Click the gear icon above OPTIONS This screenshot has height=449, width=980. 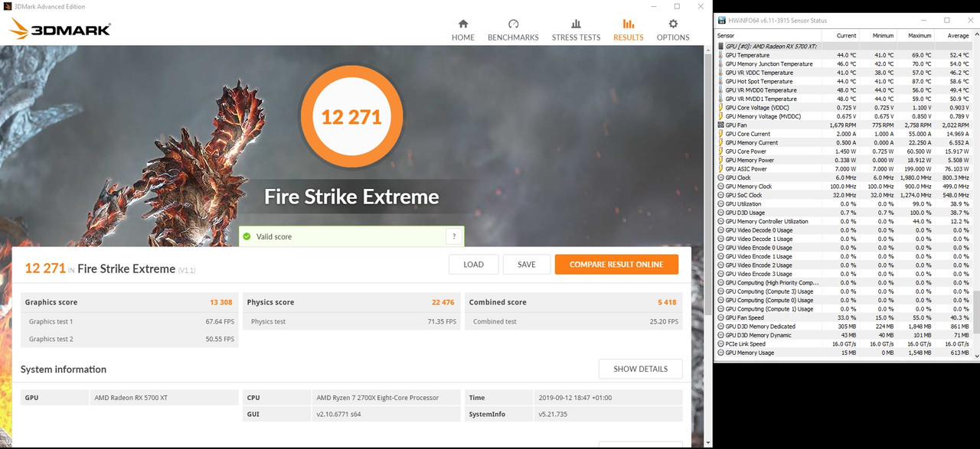tap(673, 24)
